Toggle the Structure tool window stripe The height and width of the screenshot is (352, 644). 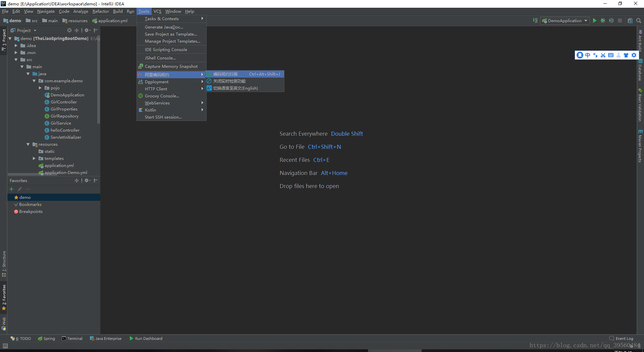[4, 264]
